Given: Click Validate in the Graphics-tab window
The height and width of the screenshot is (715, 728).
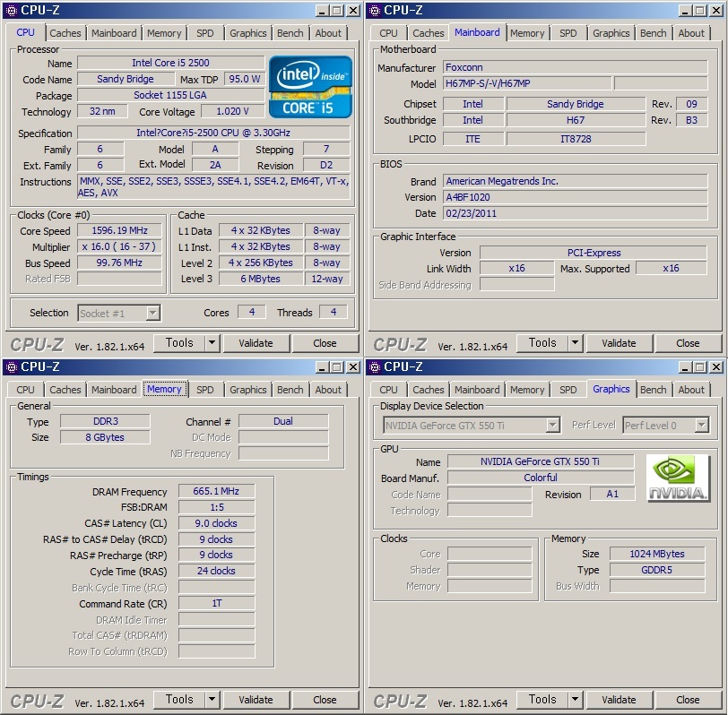Looking at the screenshot, I should 619,700.
